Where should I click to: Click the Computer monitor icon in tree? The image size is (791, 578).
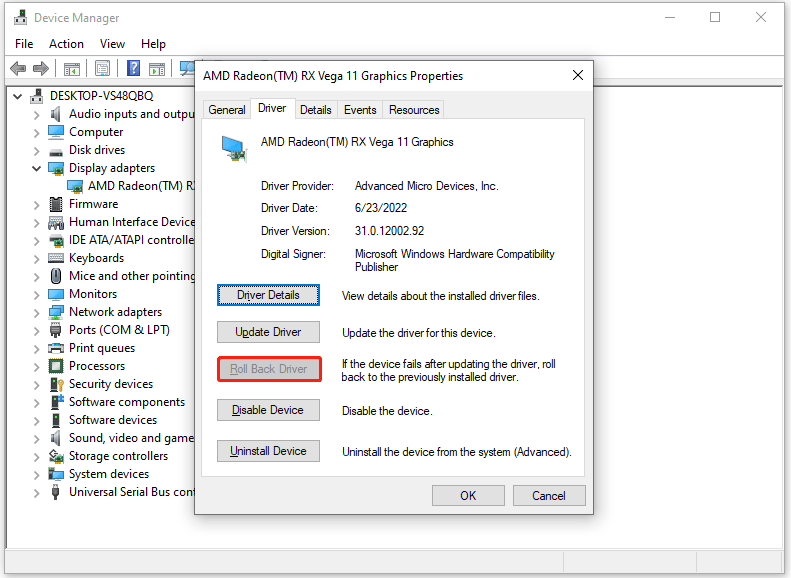pos(55,132)
